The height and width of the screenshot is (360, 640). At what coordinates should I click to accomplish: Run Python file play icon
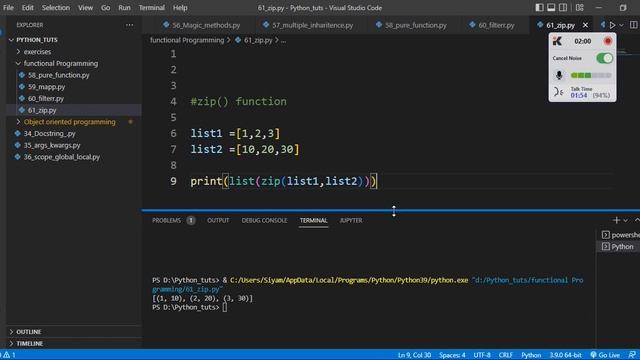click(612, 25)
